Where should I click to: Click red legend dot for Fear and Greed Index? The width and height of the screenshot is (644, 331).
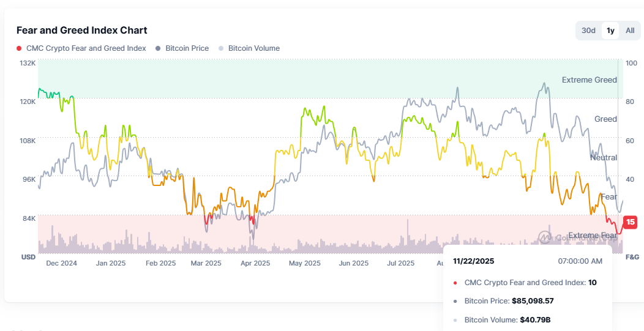[19, 48]
